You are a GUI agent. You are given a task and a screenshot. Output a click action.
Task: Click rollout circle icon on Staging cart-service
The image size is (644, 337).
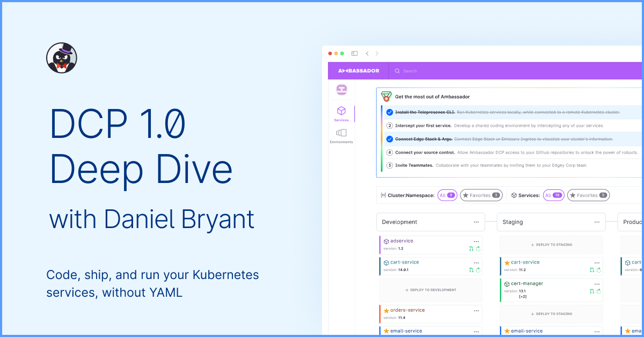click(x=598, y=270)
